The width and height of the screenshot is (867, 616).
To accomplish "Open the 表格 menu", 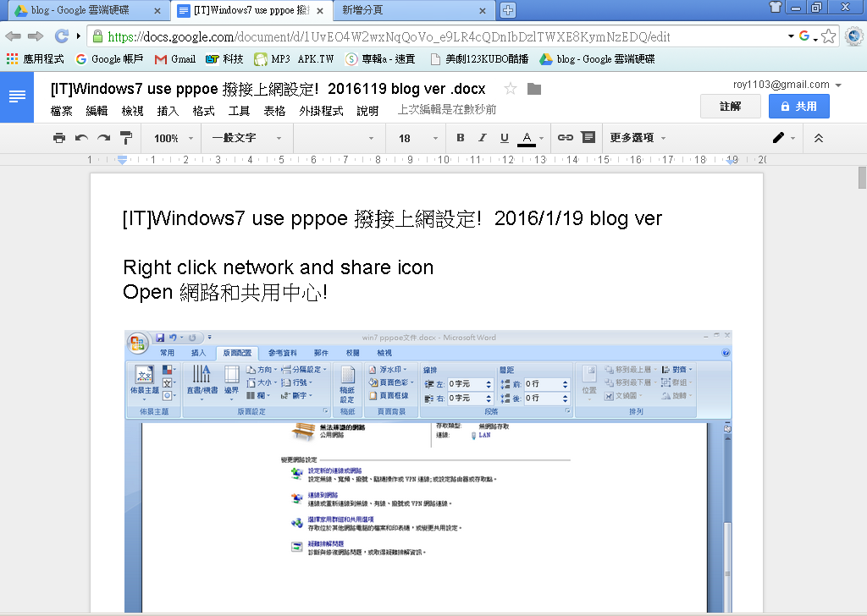I will [x=274, y=111].
